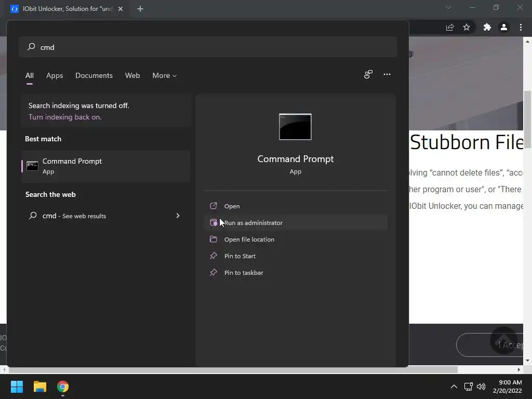Image resolution: width=532 pixels, height=399 pixels.
Task: Open the feedback/people icon in search header
Action: pos(368,74)
